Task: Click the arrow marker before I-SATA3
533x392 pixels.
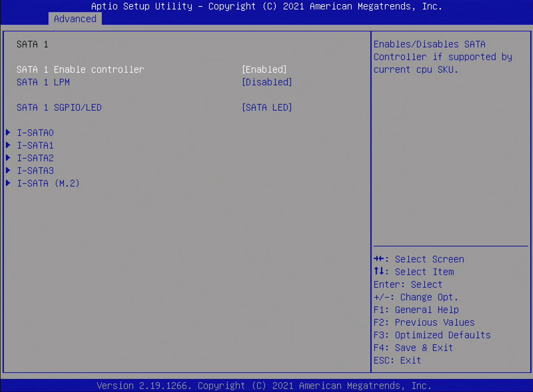Action: click(x=8, y=170)
